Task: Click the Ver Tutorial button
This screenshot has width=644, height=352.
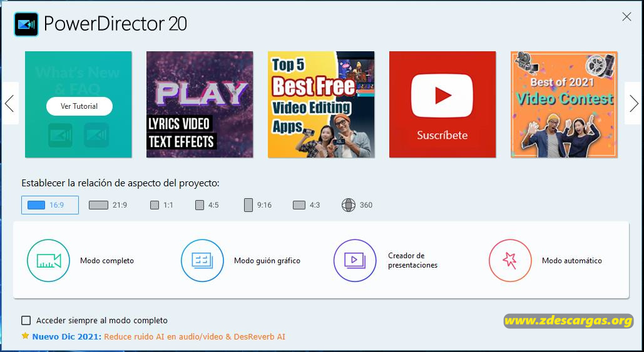Action: coord(79,106)
